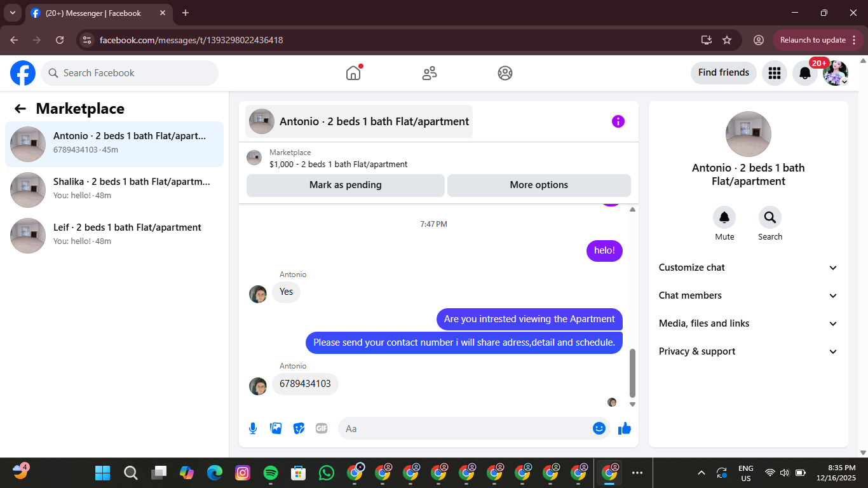
Task: Bookmark this page with the star icon
Action: [727, 40]
